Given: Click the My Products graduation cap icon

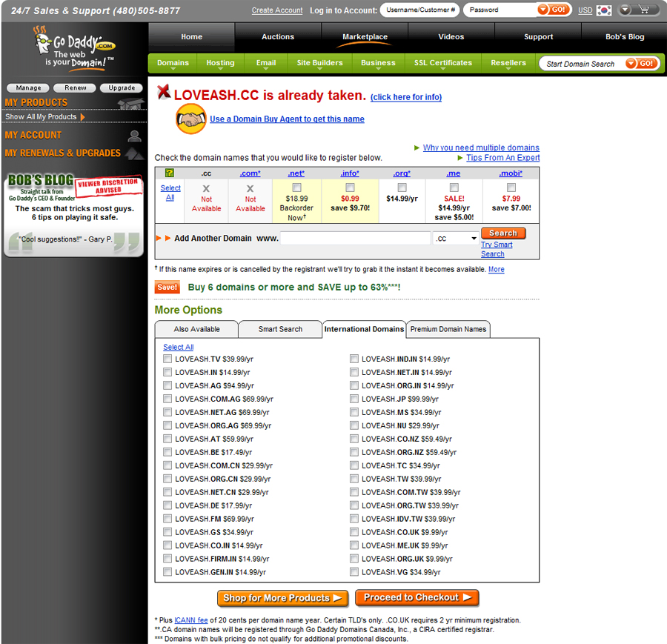Looking at the screenshot, I should (131, 103).
